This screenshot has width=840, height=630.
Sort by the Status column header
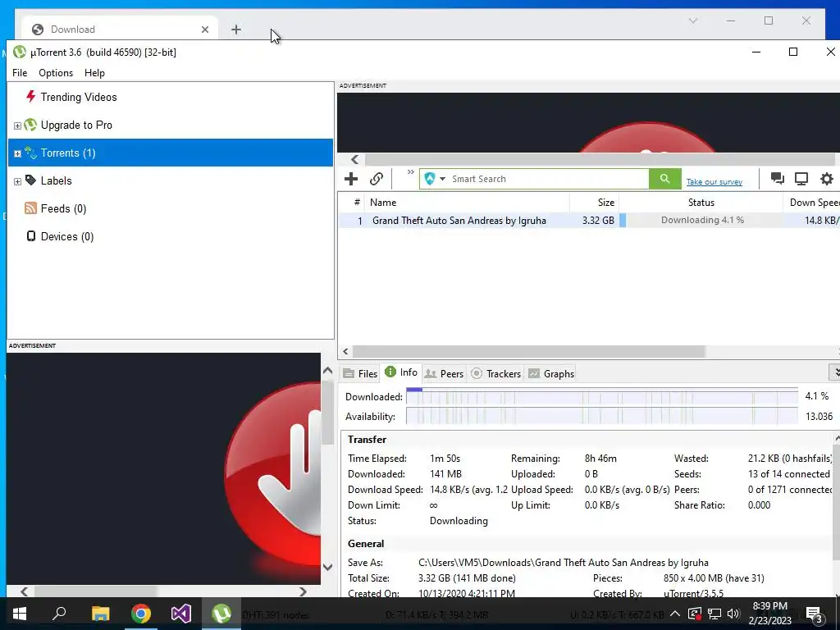point(701,203)
